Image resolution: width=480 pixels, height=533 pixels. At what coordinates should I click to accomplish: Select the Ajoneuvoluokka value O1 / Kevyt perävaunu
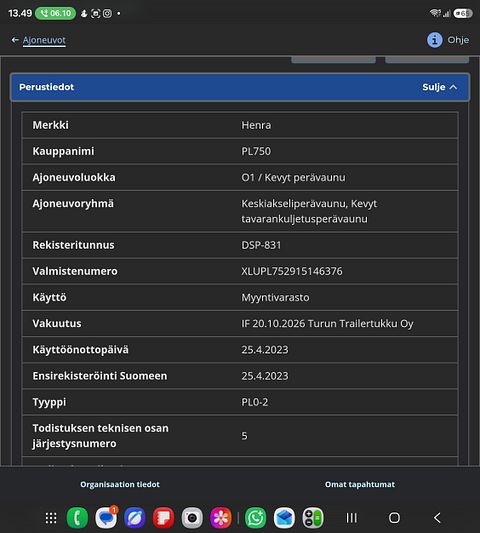(x=293, y=177)
